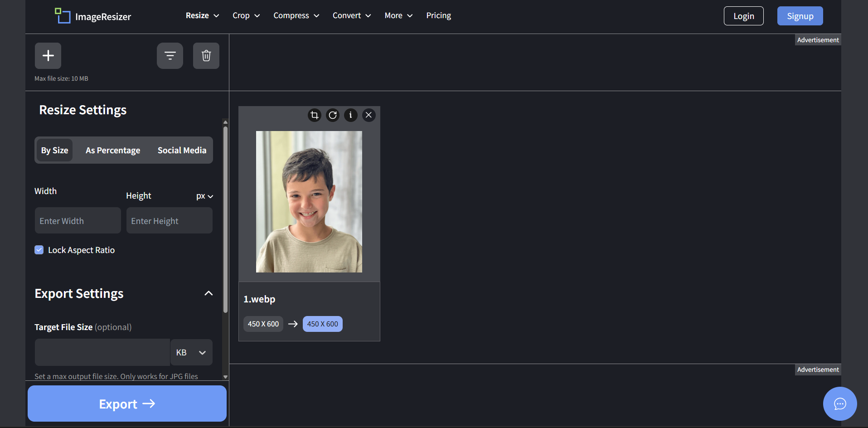Click the delete all trash icon
Viewport: 868px width, 428px height.
click(x=206, y=55)
